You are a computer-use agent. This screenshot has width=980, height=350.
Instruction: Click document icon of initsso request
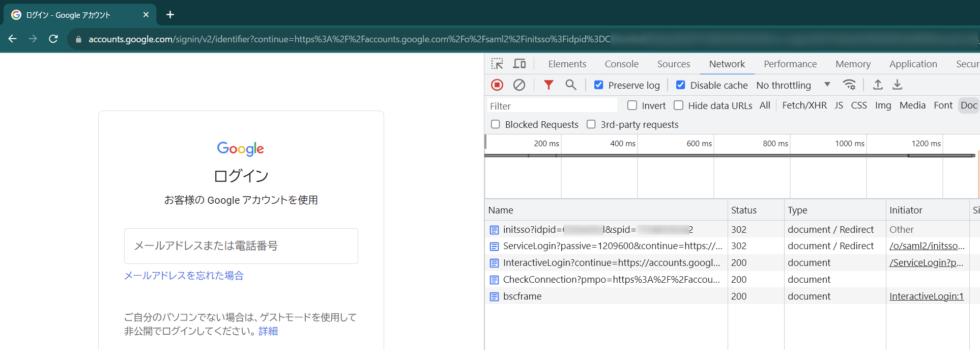(x=494, y=230)
